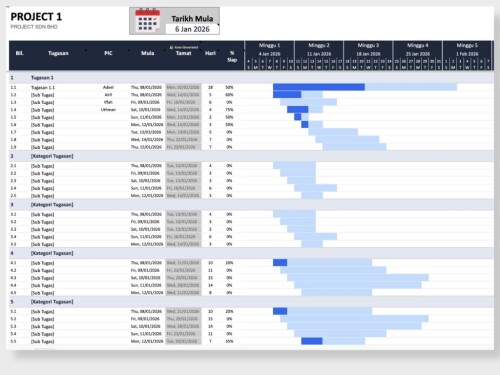Select the 20% cell in row 4.1
Screen dimensions: 500x375
point(229,263)
